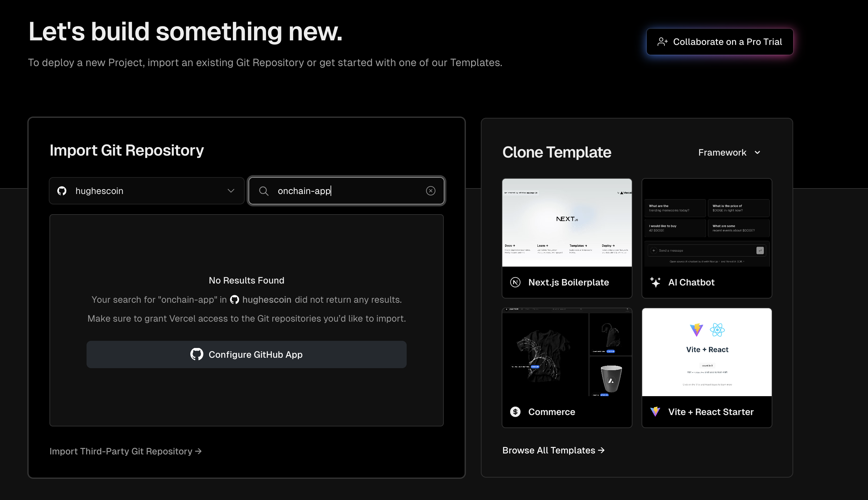Screen dimensions: 868x500
Task: Select the Next.js Boilerplate template preview
Action: (567, 222)
